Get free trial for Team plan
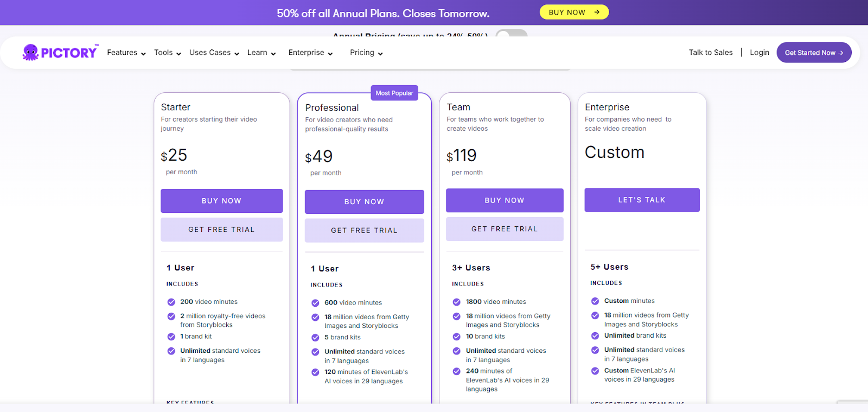868x412 pixels. tap(505, 229)
